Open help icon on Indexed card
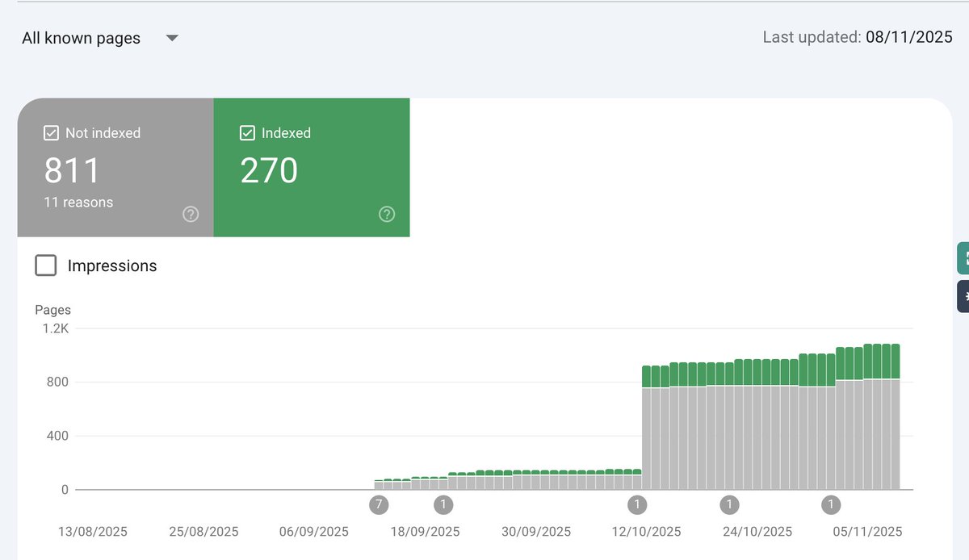 [387, 214]
